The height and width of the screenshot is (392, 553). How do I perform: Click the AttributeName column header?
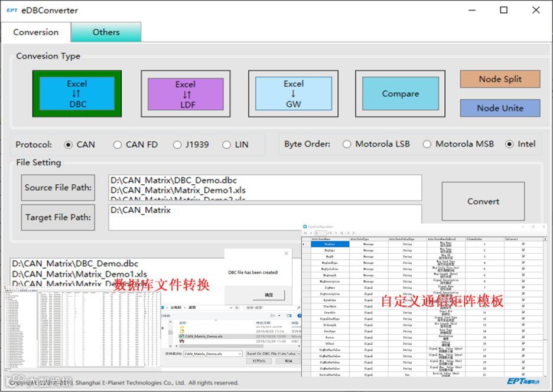(330, 239)
